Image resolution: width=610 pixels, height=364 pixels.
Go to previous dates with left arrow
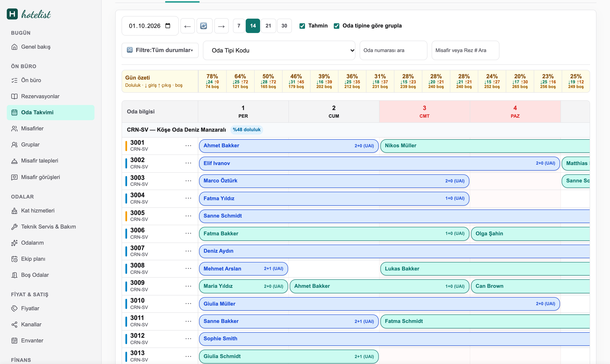(x=187, y=26)
